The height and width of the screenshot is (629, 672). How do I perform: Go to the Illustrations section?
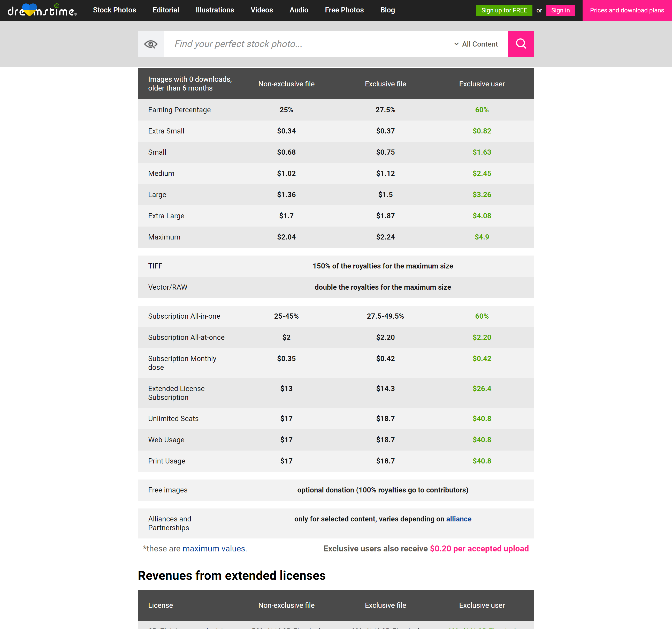(215, 10)
